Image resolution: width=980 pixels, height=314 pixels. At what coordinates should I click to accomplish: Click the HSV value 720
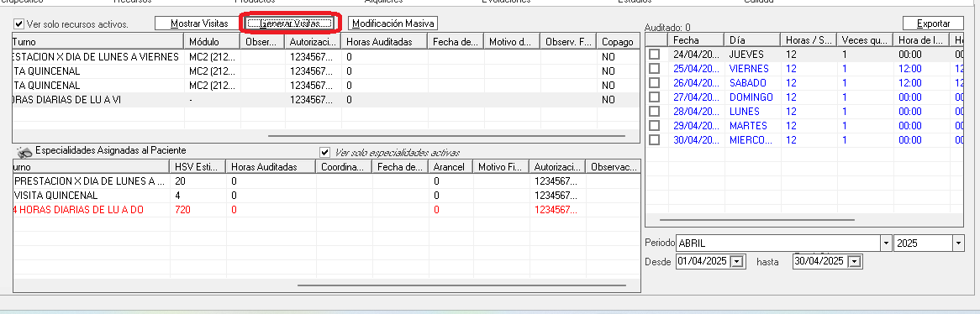pyautogui.click(x=183, y=210)
